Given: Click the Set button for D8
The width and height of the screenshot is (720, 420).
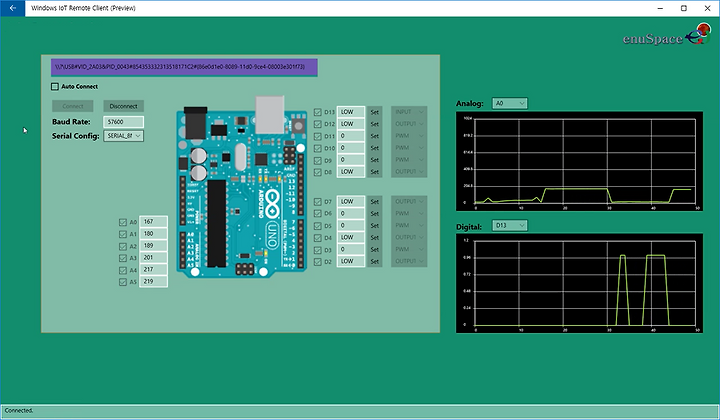Looking at the screenshot, I should pos(375,172).
